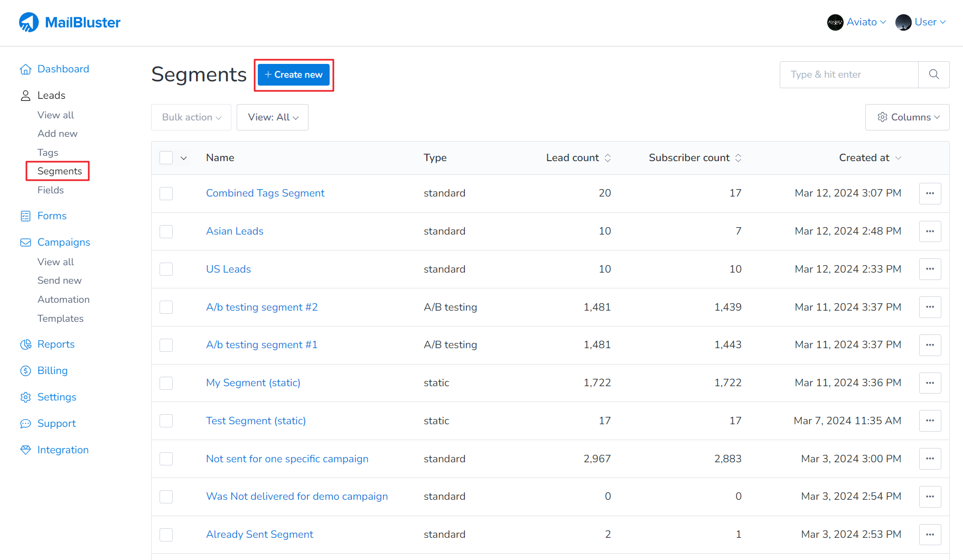Image resolution: width=963 pixels, height=560 pixels.
Task: Click the MailBluster rocket logo icon
Action: [x=29, y=22]
